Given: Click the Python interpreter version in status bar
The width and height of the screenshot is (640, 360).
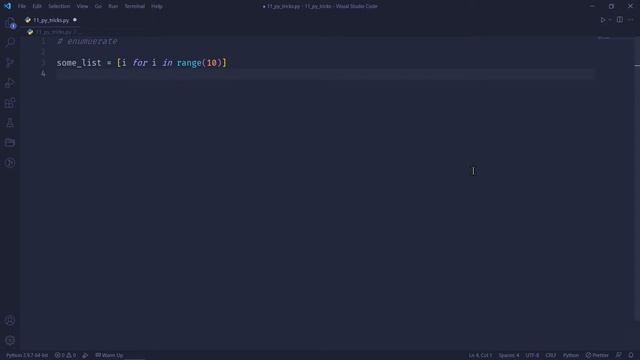Looking at the screenshot, I should click(x=27, y=355).
